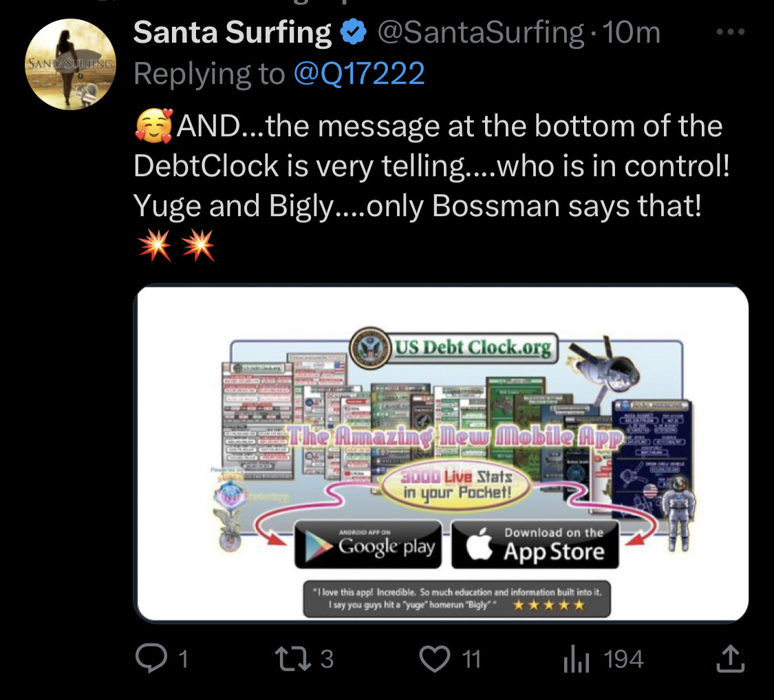Viewport: 774px width, 700px height.
Task: Click the 10m timestamp
Action: tap(631, 32)
